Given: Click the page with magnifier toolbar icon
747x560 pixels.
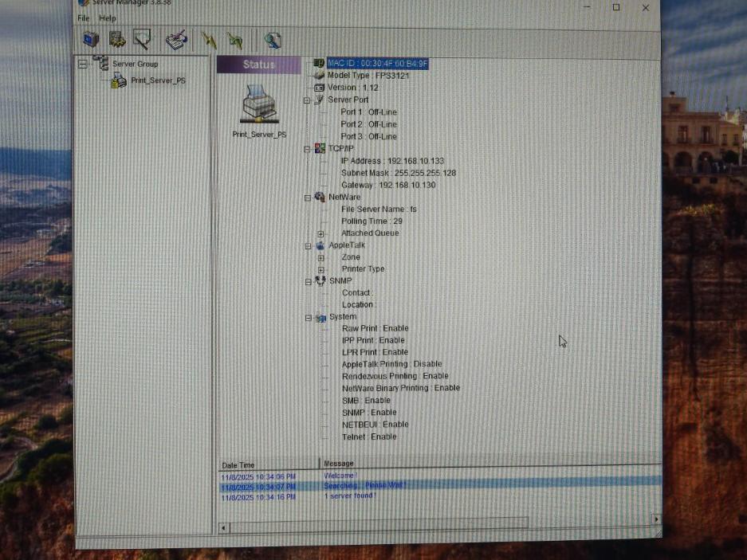Looking at the screenshot, I should [142, 39].
